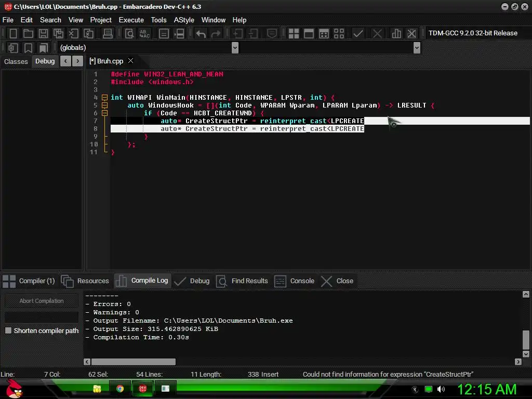Click the Save All toolbar icon
Screen dimensions: 532x399
click(58, 33)
